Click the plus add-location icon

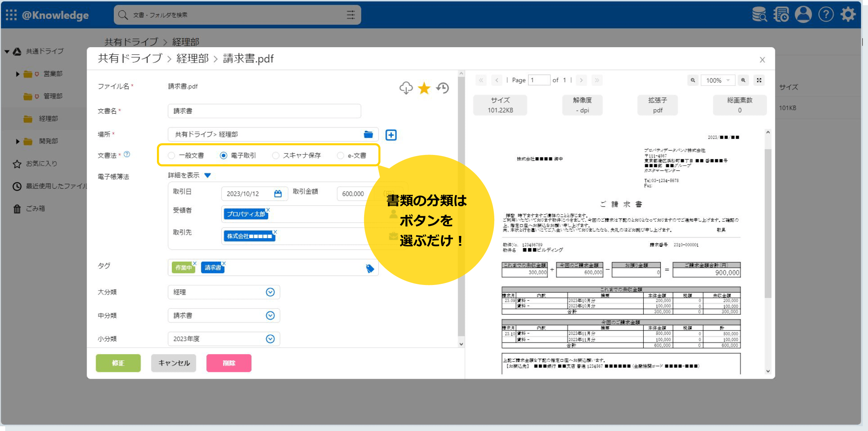click(391, 135)
